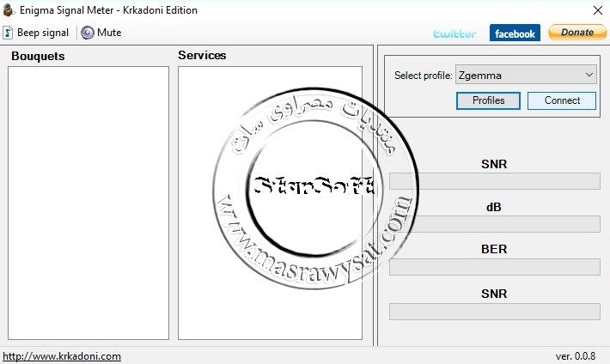Expand the Select profile dropdown
Image resolution: width=610 pixels, height=364 pixels.
[526, 75]
